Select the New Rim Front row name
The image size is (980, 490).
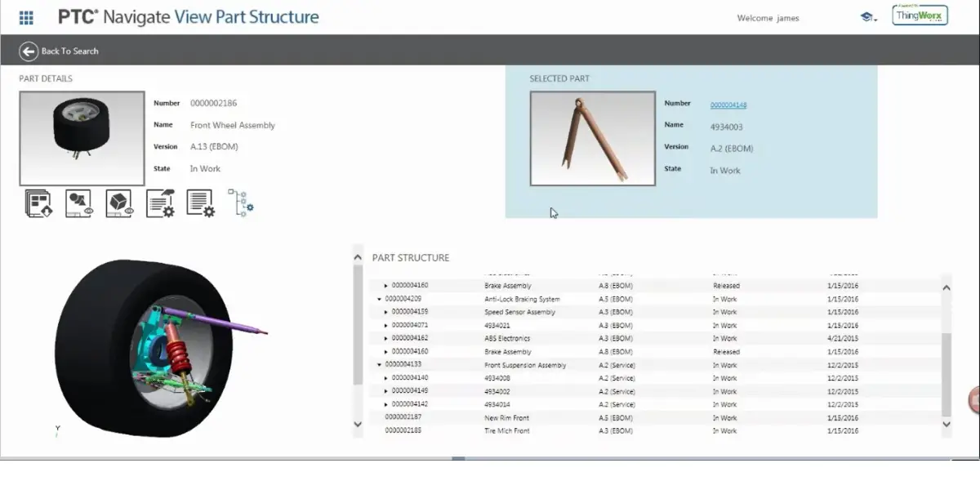[x=506, y=417]
